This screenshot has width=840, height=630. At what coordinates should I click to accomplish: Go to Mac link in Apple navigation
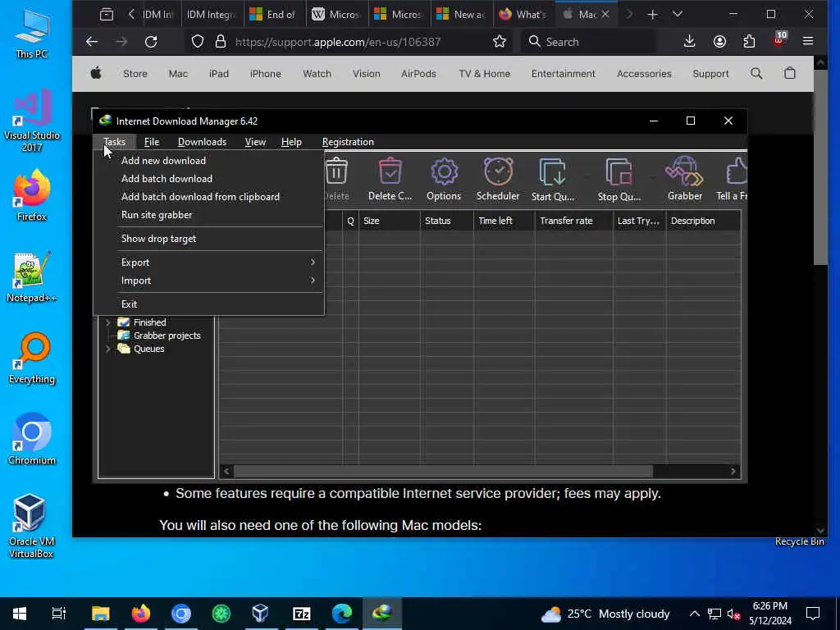click(x=178, y=74)
